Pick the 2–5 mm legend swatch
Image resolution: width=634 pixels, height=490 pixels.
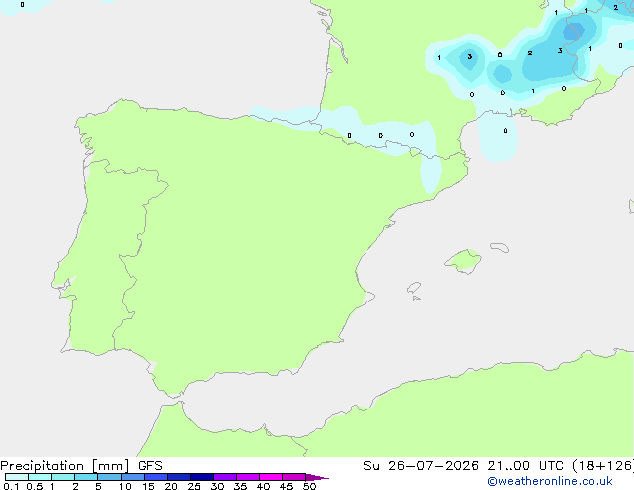(86, 477)
